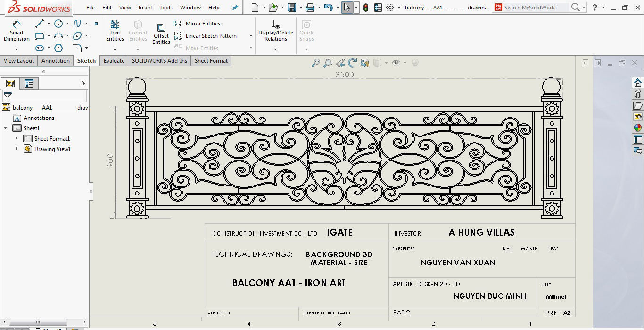Open Smart Dimension dropdown arrow

pos(17,49)
